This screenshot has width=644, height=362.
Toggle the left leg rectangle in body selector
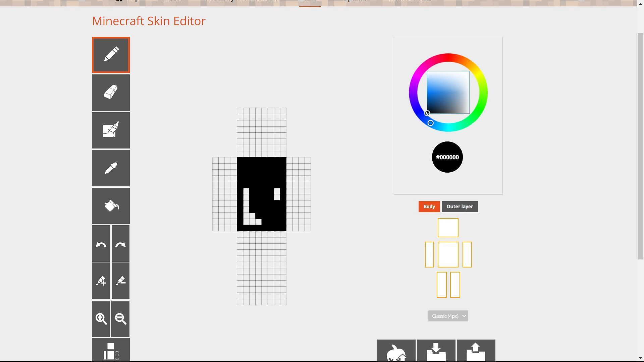pyautogui.click(x=442, y=285)
